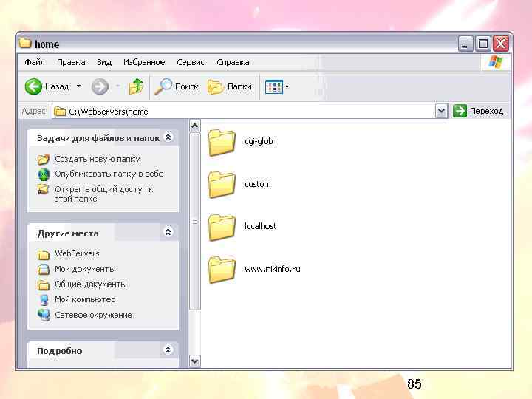The width and height of the screenshot is (532, 399).
Task: Open the Правка menu
Action: click(71, 62)
